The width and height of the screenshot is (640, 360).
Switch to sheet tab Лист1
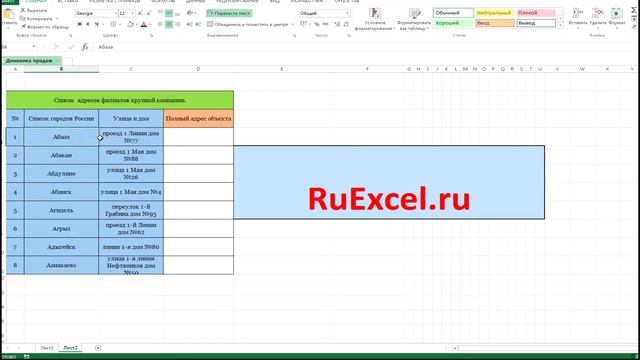[47, 348]
